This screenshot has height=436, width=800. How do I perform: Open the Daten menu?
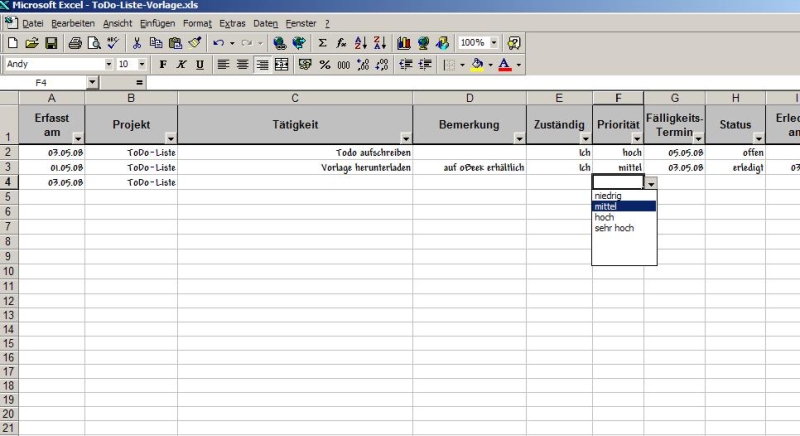[x=265, y=23]
